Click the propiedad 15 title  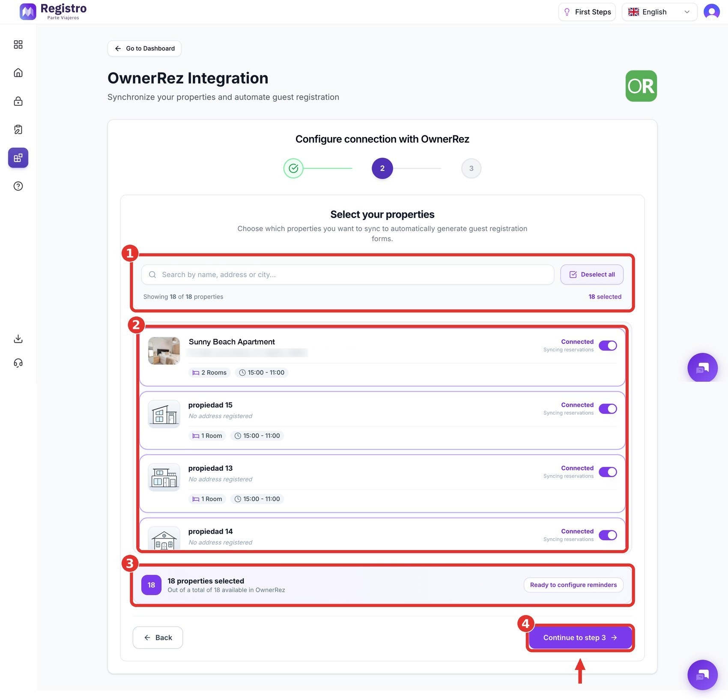[210, 405]
